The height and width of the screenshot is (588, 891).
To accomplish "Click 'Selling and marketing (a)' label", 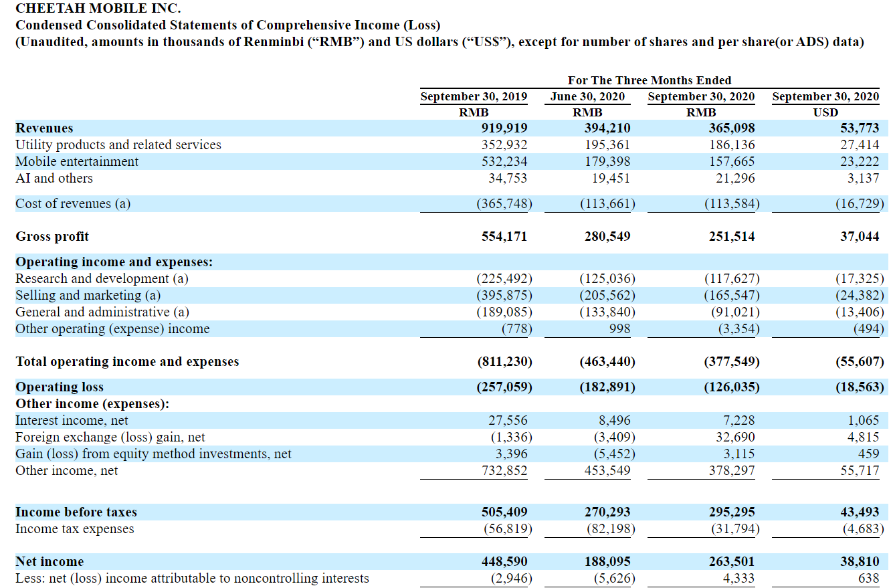I will [88, 295].
